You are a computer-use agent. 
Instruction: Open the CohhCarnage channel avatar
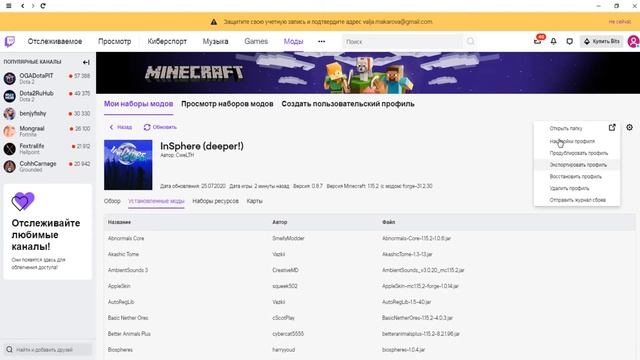tap(10, 166)
